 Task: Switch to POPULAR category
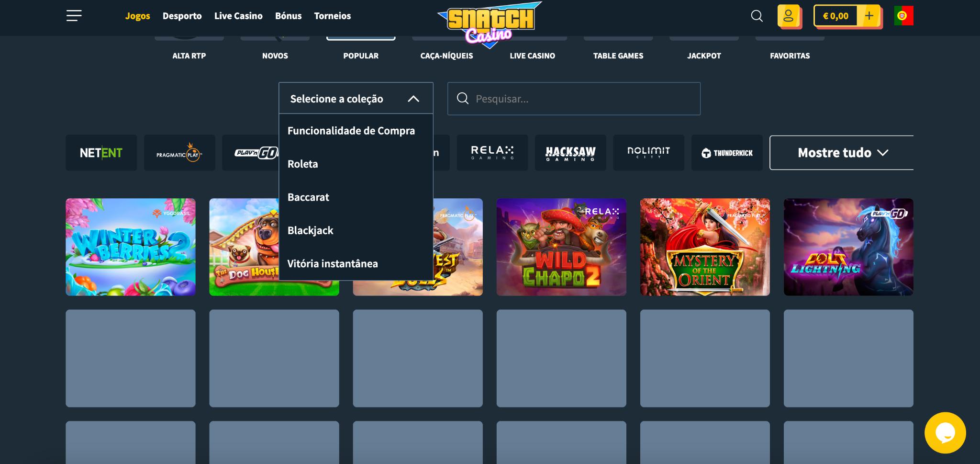pyautogui.click(x=361, y=56)
